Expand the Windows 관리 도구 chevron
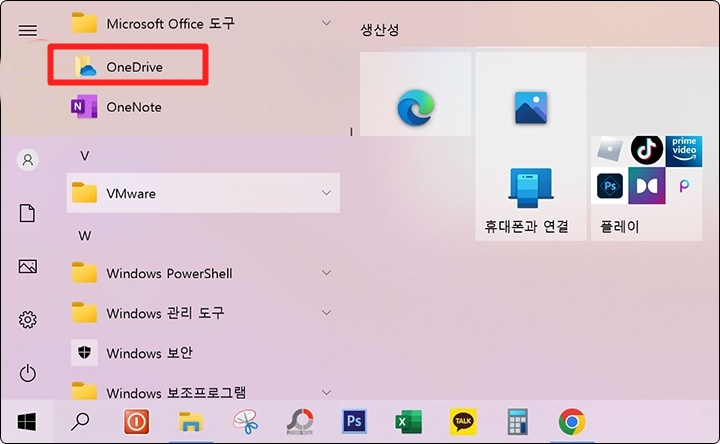 coord(326,313)
